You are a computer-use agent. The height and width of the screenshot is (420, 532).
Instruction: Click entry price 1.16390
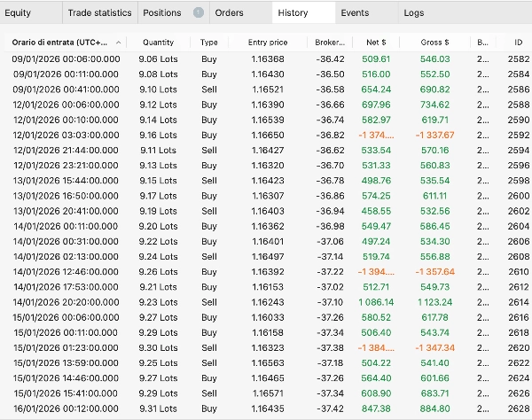(x=268, y=105)
